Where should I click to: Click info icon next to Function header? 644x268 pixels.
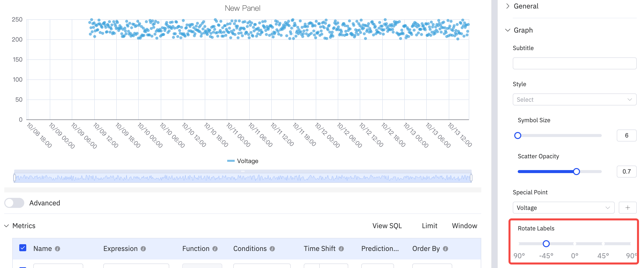pos(215,249)
